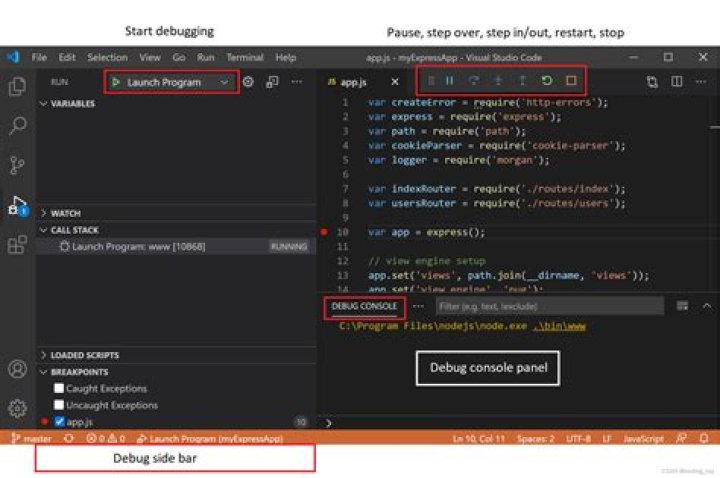Close the app.js editor tab
The width and height of the screenshot is (720, 478).
[x=395, y=82]
